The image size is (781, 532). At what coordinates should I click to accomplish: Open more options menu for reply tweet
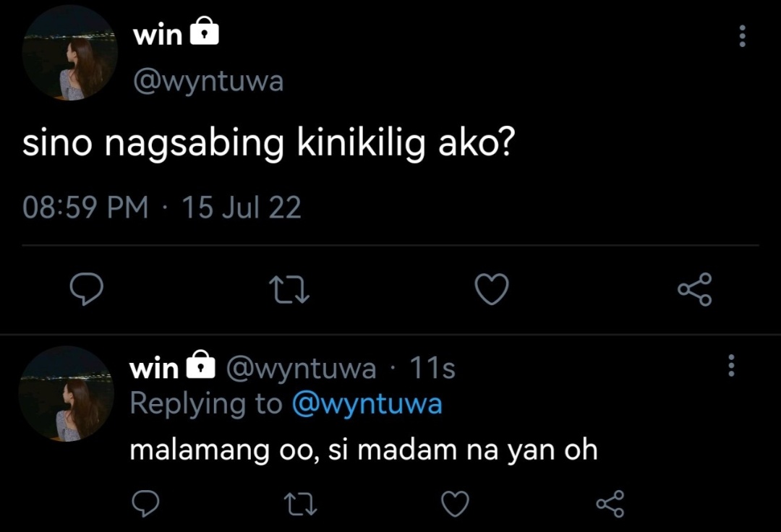731,365
